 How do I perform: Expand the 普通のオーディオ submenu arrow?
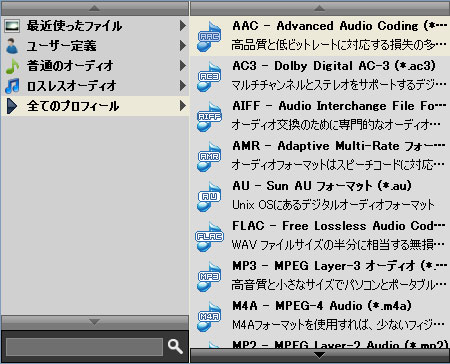[x=182, y=66]
